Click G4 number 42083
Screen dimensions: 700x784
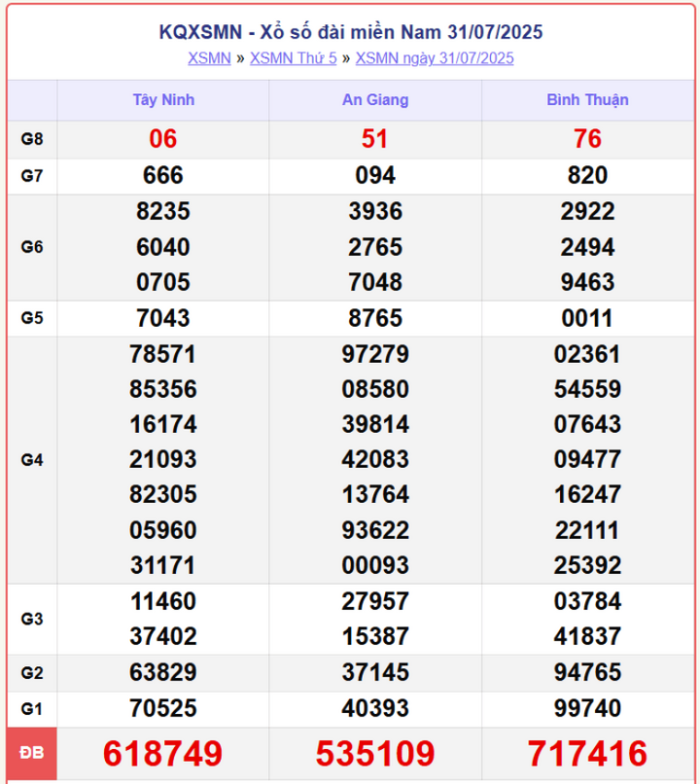375,459
